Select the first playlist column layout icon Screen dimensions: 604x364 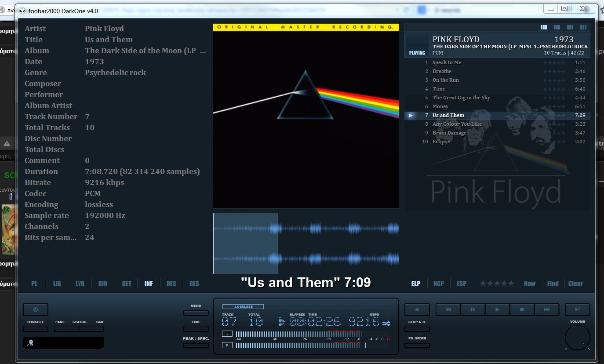tap(544, 27)
